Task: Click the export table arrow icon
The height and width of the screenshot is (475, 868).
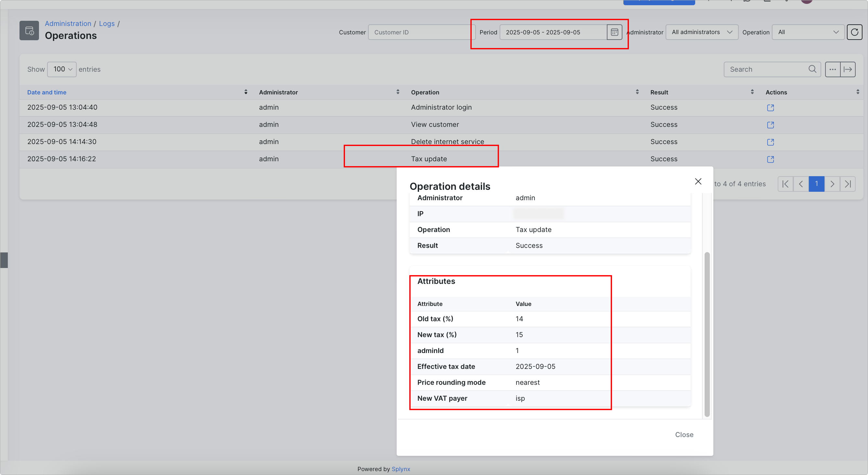Action: [x=848, y=69]
